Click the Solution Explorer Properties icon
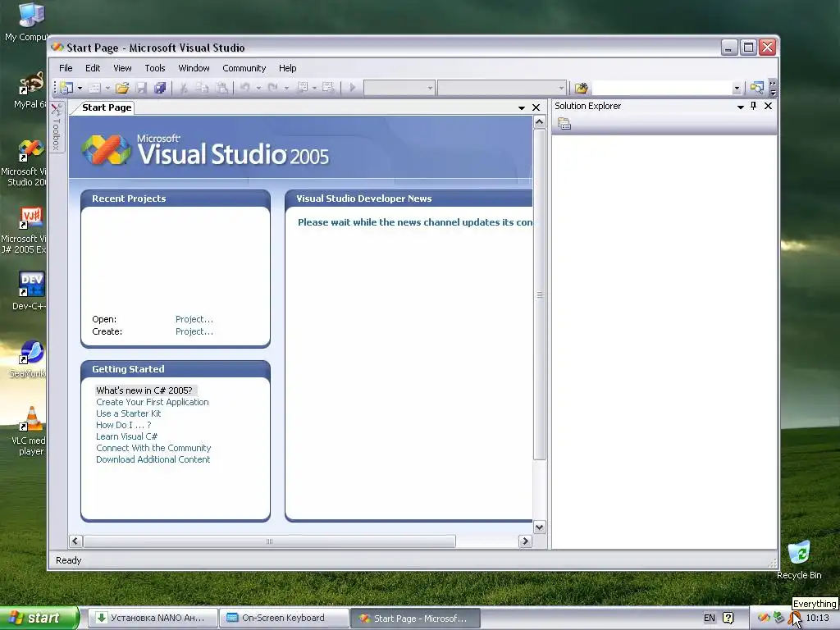The width and height of the screenshot is (840, 630). tap(564, 124)
